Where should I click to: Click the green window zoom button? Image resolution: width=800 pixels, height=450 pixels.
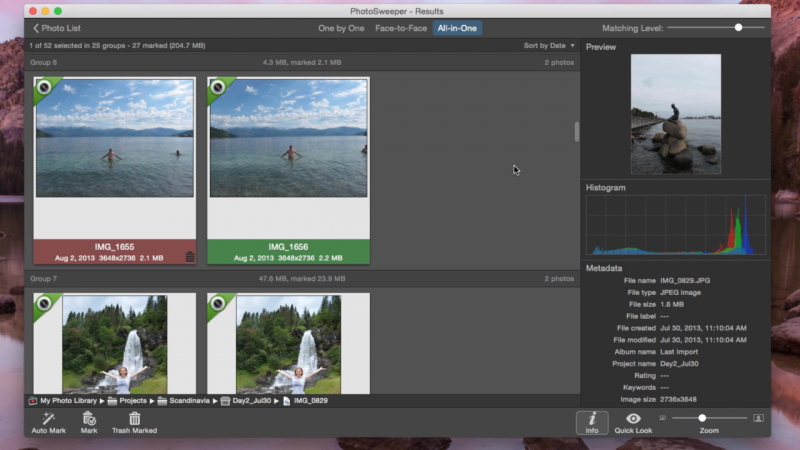[x=58, y=11]
